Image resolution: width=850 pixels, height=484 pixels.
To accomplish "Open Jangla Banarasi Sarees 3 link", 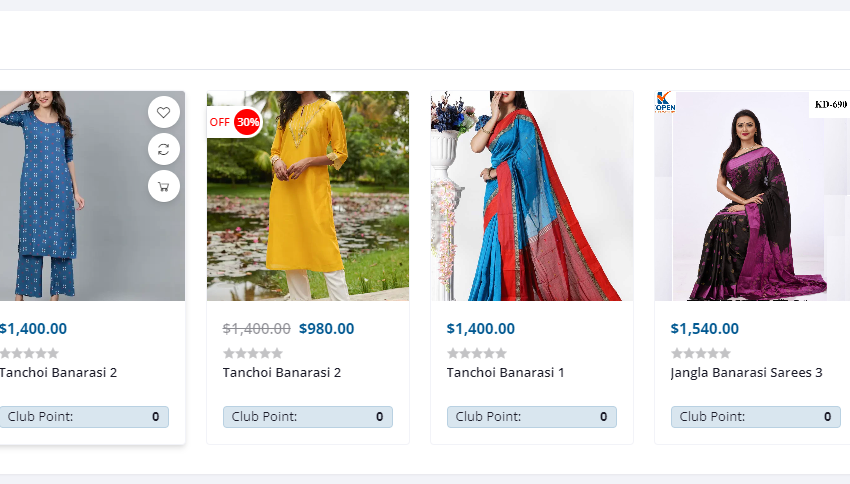I will click(746, 373).
